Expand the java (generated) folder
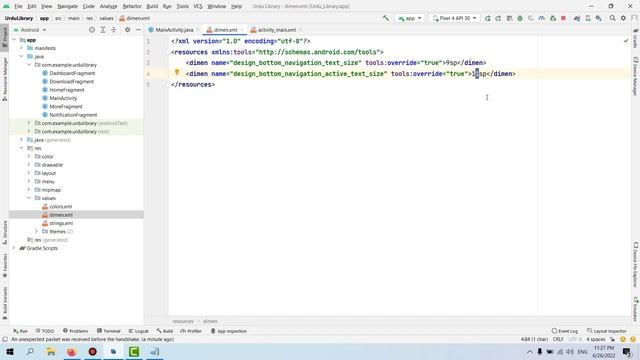 pyautogui.click(x=22, y=140)
